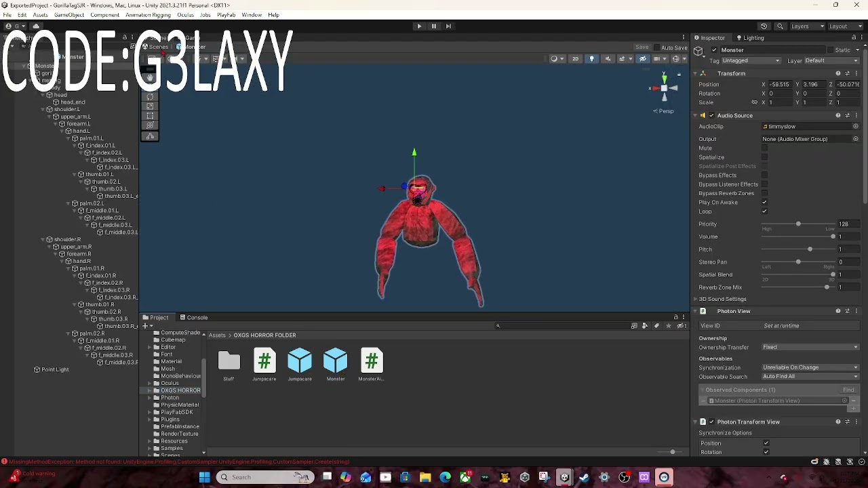Toggle Photon Transform View Position checkbox

[x=766, y=443]
